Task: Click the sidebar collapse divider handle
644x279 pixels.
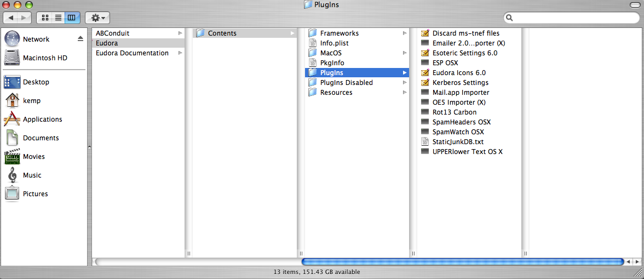Action: 89,147
